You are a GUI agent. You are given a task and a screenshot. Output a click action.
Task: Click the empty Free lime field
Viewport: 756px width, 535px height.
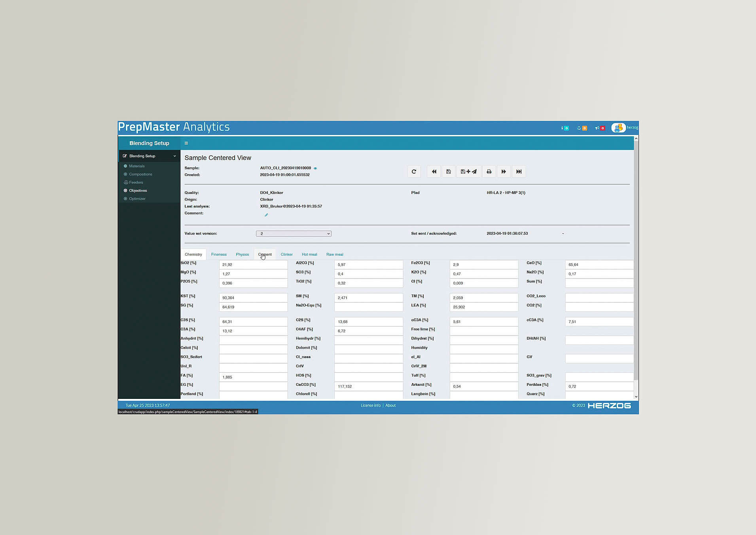(x=484, y=331)
